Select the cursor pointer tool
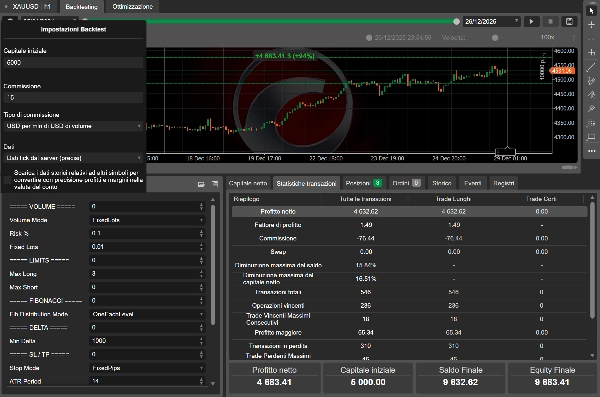Image resolution: width=600 pixels, height=397 pixels. coord(591,11)
